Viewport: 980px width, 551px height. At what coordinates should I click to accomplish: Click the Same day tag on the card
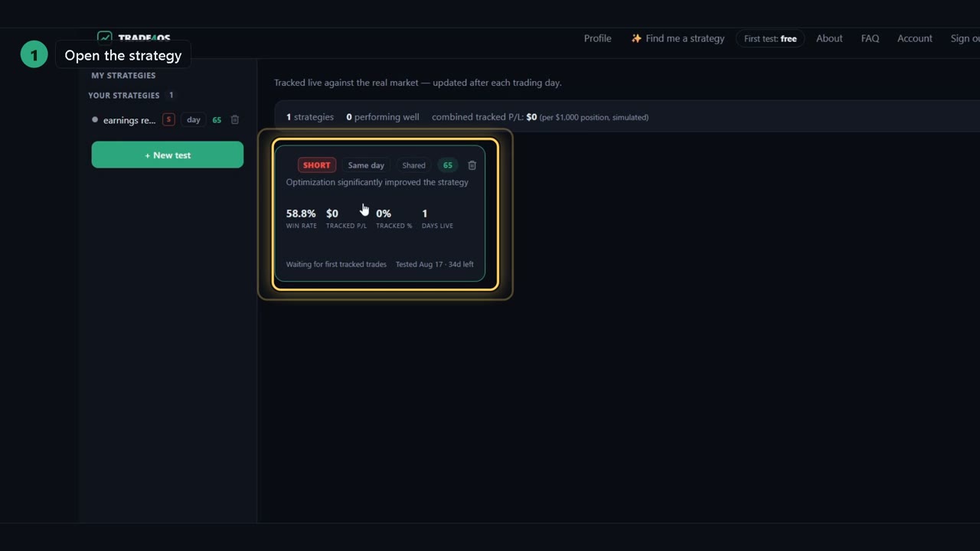(366, 165)
